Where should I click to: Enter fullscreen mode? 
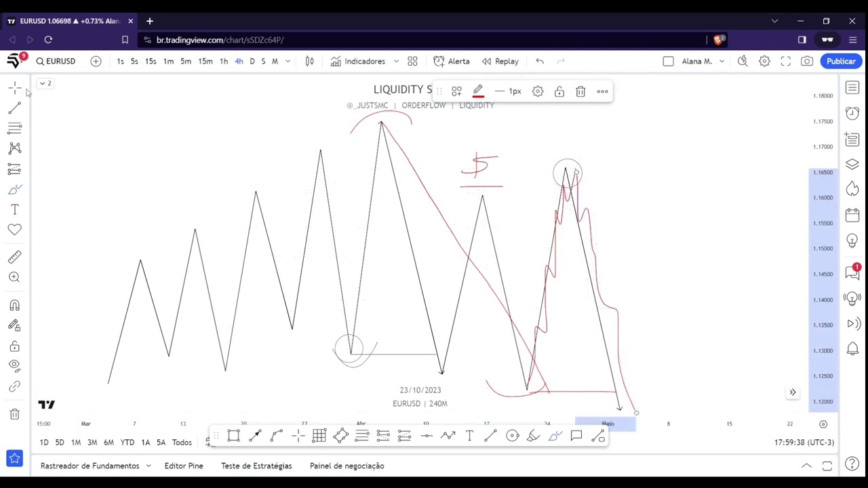point(785,61)
